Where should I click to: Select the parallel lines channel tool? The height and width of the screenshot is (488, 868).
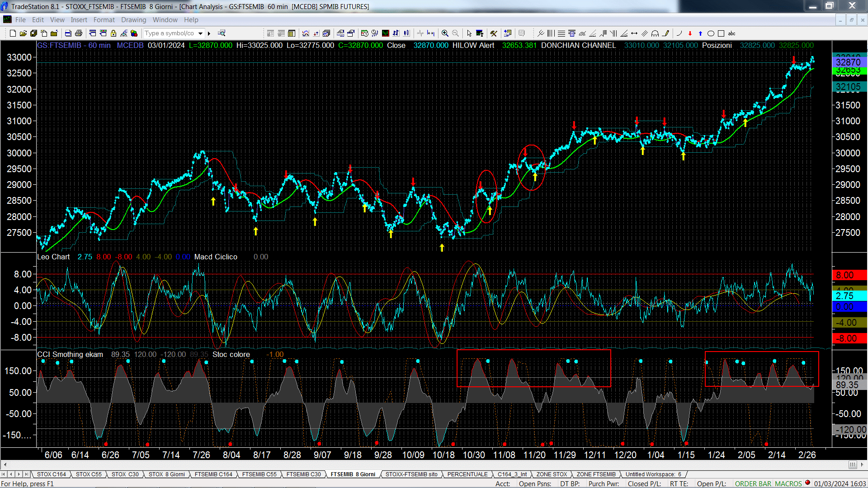point(645,33)
